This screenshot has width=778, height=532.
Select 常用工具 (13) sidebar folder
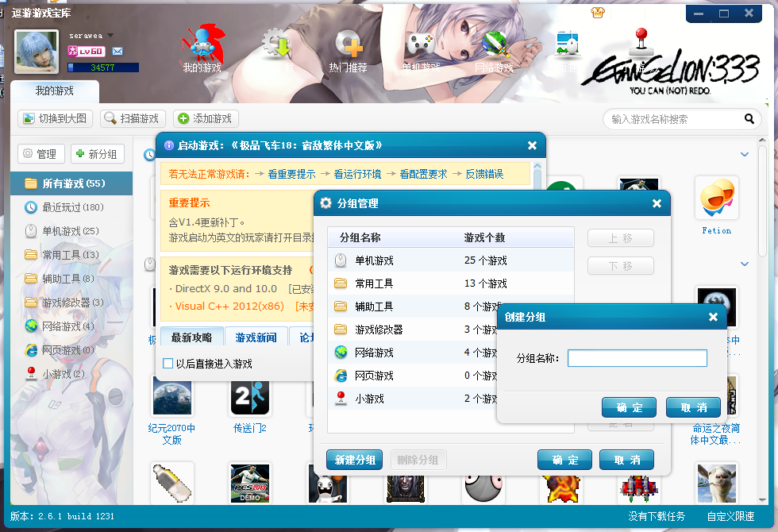click(71, 255)
